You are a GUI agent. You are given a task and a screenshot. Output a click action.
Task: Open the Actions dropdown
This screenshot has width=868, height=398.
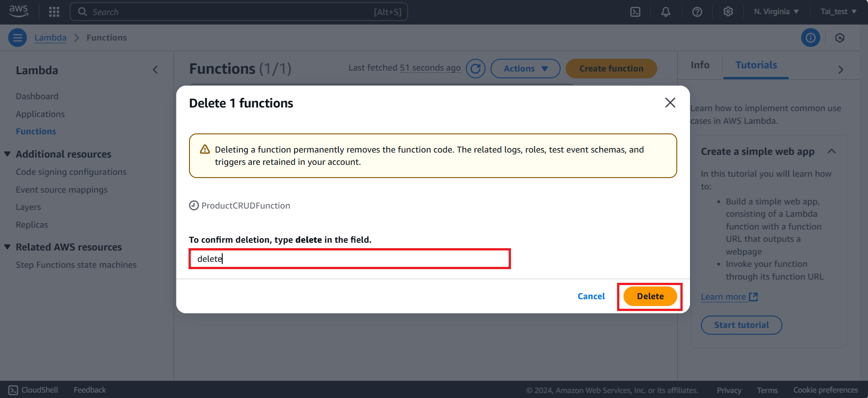coord(526,69)
